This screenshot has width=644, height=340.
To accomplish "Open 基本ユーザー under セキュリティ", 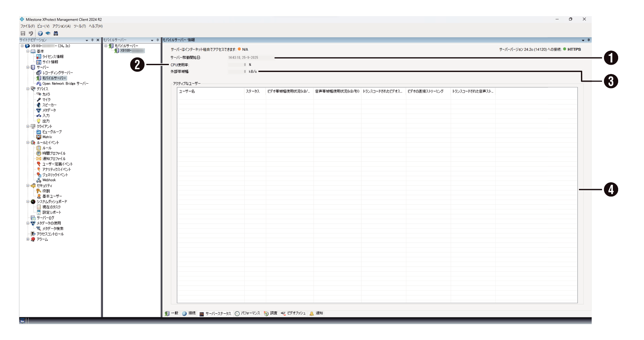I will point(52,196).
